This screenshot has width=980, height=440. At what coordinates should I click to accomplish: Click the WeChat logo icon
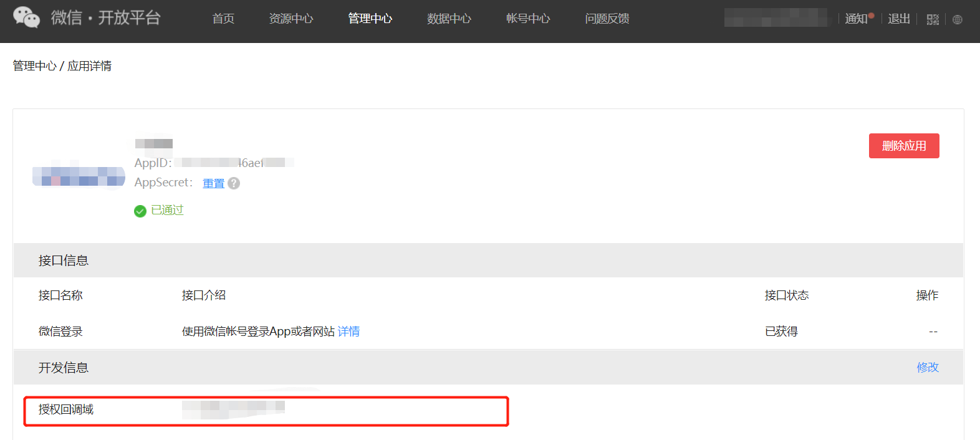[26, 17]
